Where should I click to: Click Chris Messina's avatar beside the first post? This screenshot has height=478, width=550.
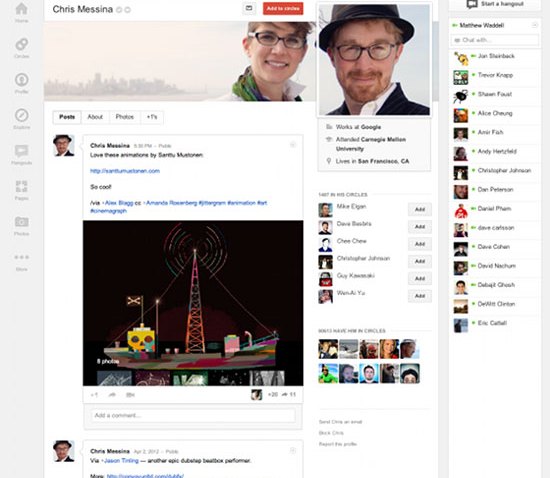pos(63,145)
